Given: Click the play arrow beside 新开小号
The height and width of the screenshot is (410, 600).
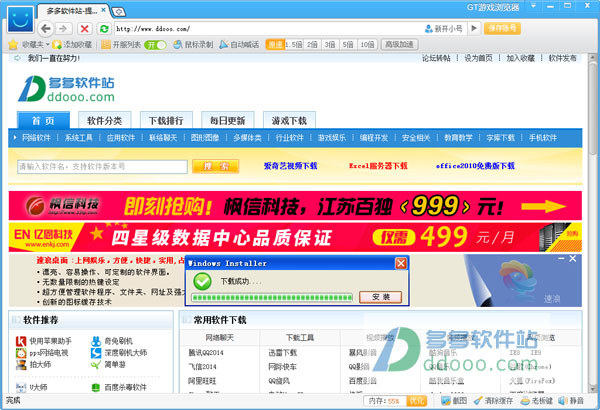Looking at the screenshot, I should pos(474,28).
